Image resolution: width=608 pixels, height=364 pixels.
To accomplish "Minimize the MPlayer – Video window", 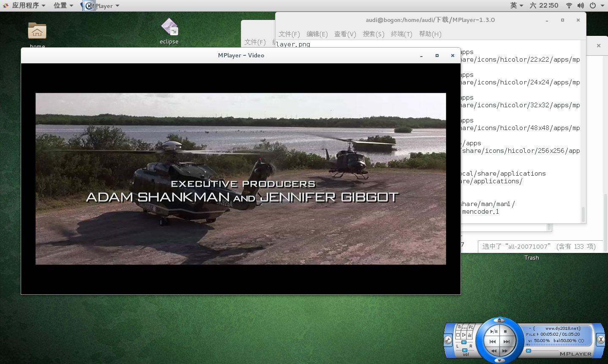I will pos(421,55).
